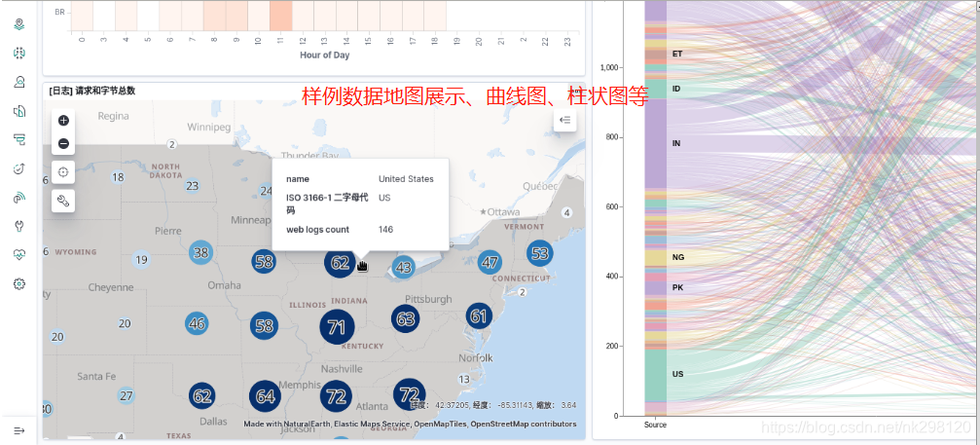Select the cluster labeled 53
Image resolution: width=980 pixels, height=445 pixels.
pyautogui.click(x=540, y=252)
